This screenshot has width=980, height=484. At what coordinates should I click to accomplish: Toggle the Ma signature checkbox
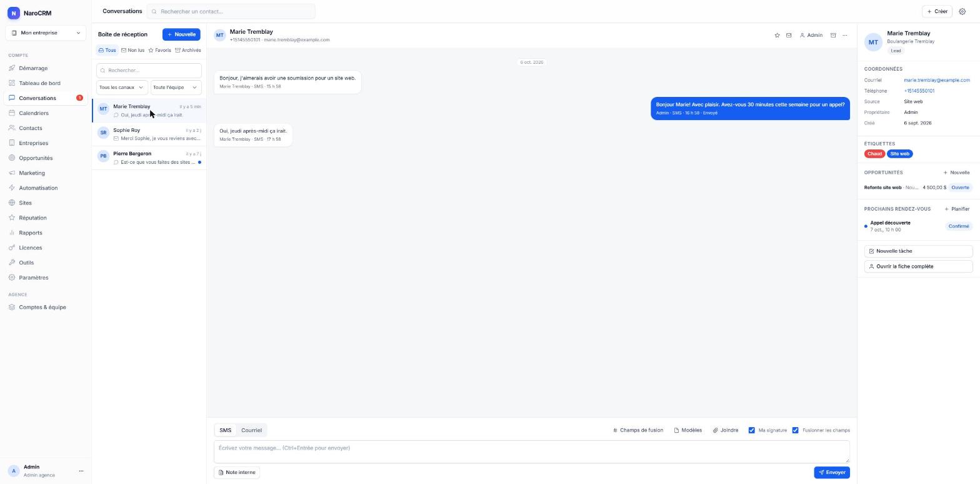(x=752, y=430)
